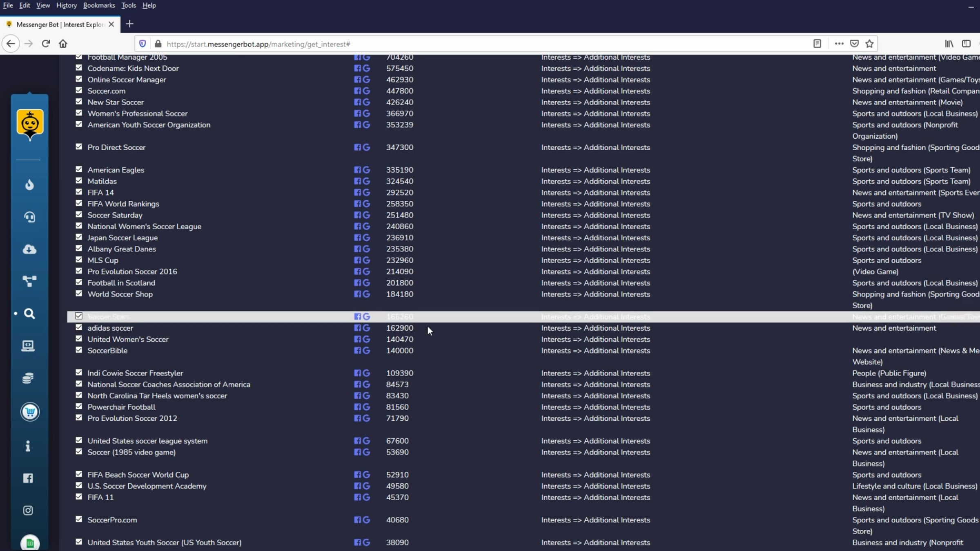This screenshot has height=551, width=980.
Task: Click Facebook icon for Matildas row
Action: click(357, 181)
